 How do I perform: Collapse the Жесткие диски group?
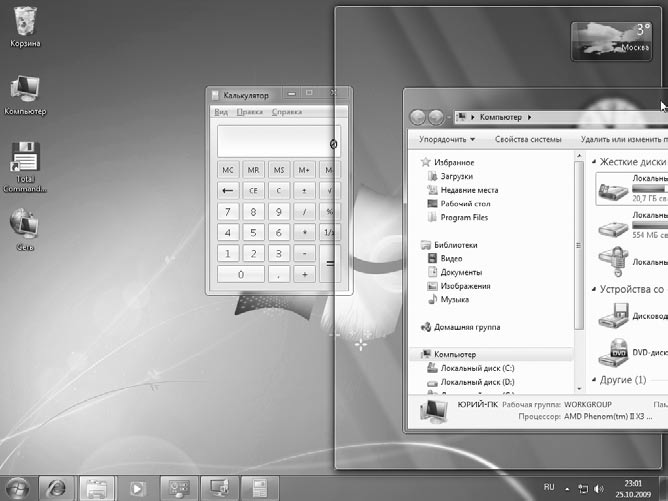click(595, 161)
